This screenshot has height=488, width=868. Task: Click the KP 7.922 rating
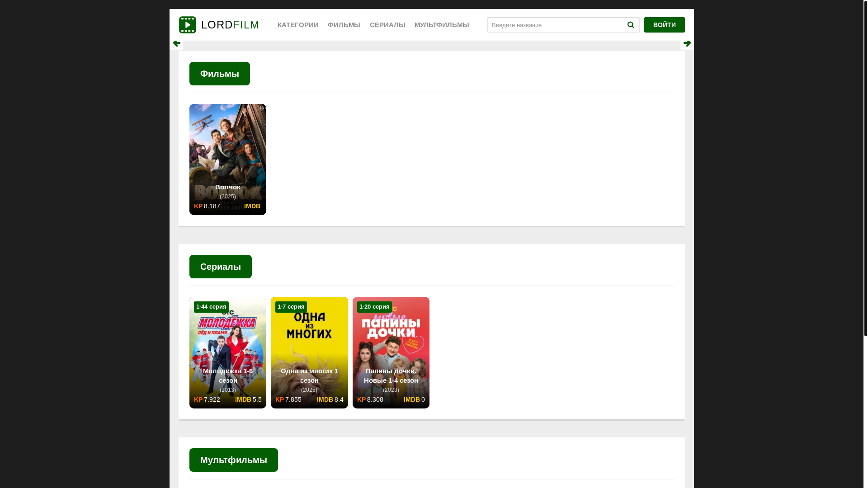207,399
